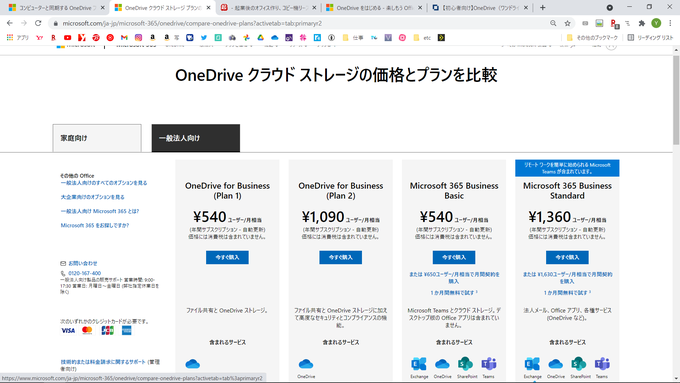Buy OneDrive for Business Plan 1 now
Screen dimensions: 680x383
(227, 257)
